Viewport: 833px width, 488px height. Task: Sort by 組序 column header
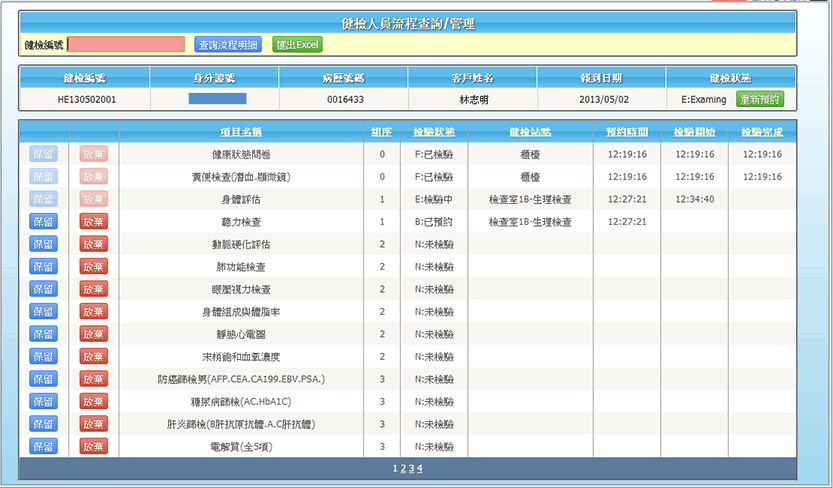tap(381, 132)
